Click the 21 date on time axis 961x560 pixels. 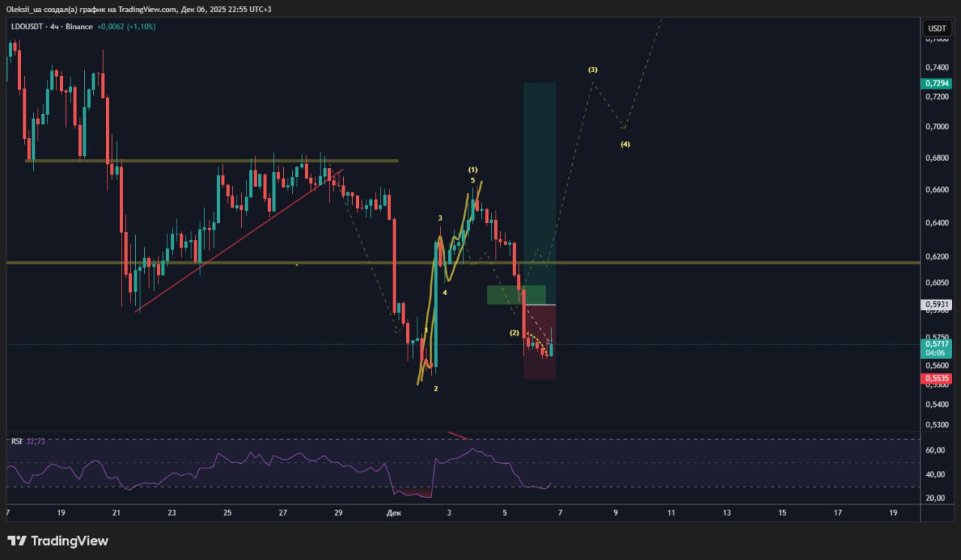(x=116, y=513)
